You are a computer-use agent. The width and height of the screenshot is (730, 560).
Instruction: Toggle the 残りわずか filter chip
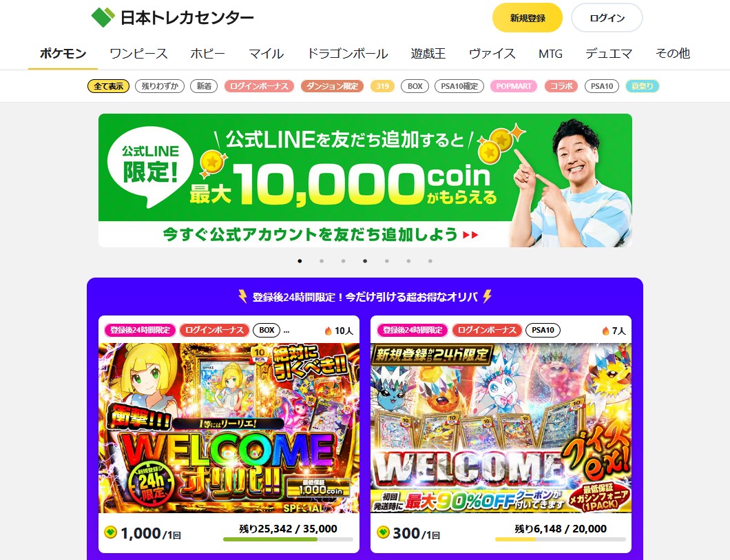[160, 86]
